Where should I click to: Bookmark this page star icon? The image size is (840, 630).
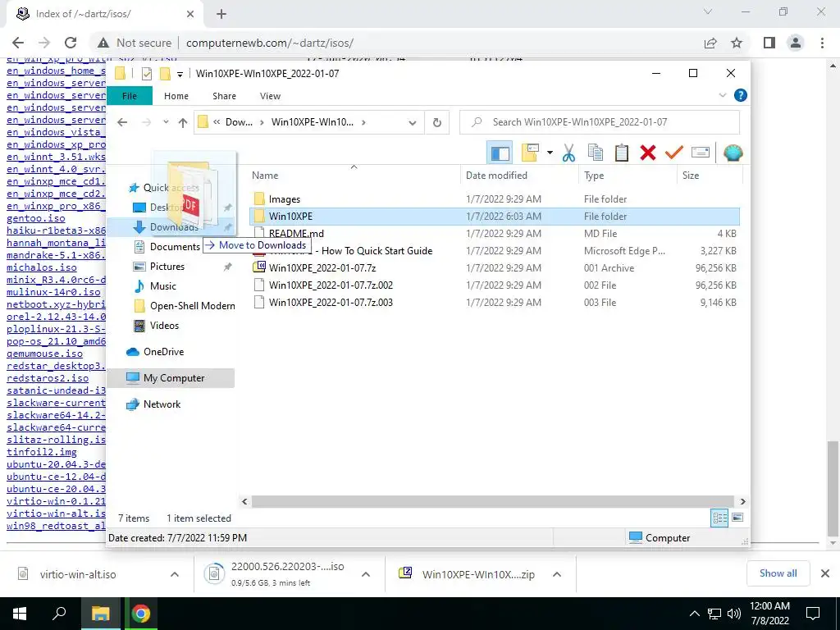click(x=737, y=43)
